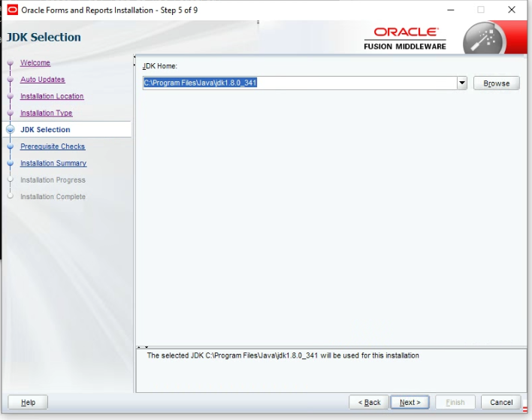Click the Installation Type step bullet
The width and height of the screenshot is (532, 420).
pyautogui.click(x=11, y=113)
